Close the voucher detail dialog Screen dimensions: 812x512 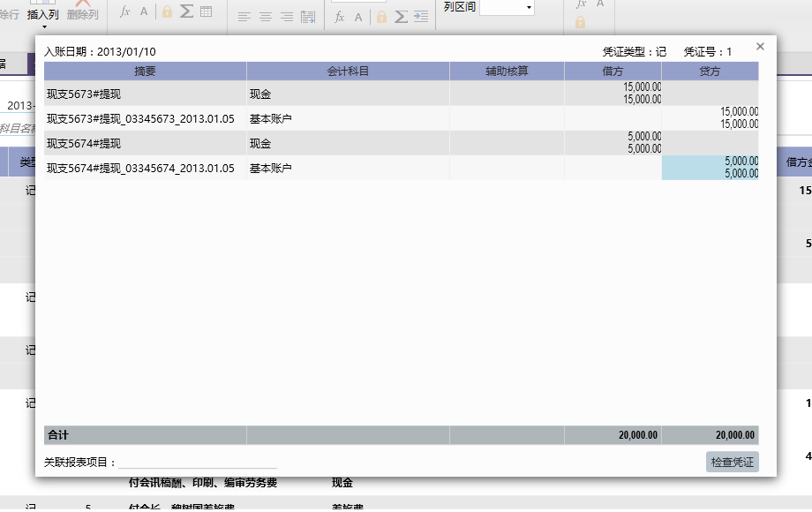coord(760,47)
